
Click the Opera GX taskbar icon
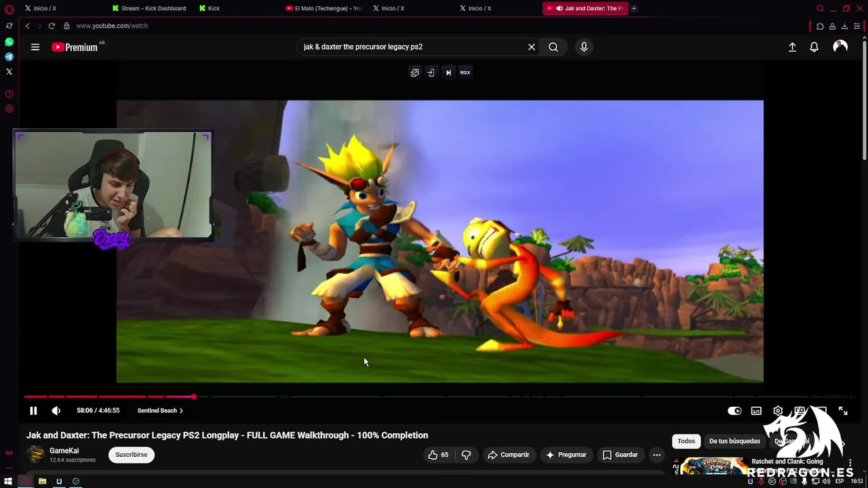click(25, 481)
